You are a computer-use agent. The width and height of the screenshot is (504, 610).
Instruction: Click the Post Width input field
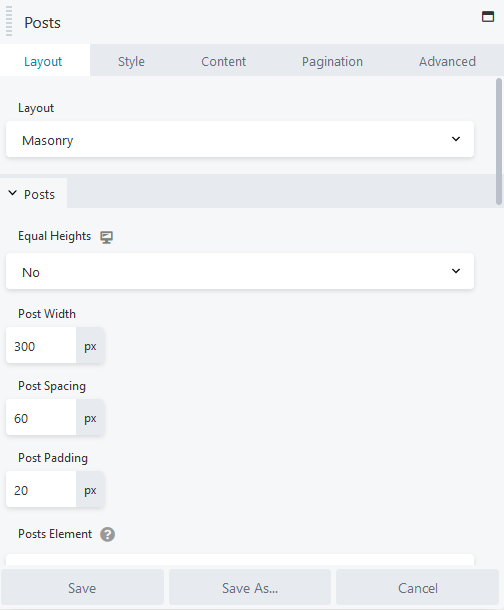[x=41, y=345]
